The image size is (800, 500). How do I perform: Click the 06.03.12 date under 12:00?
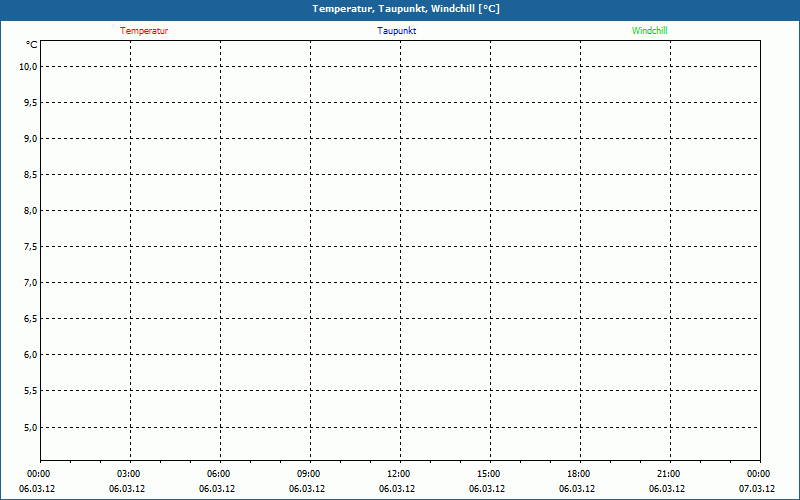point(397,489)
